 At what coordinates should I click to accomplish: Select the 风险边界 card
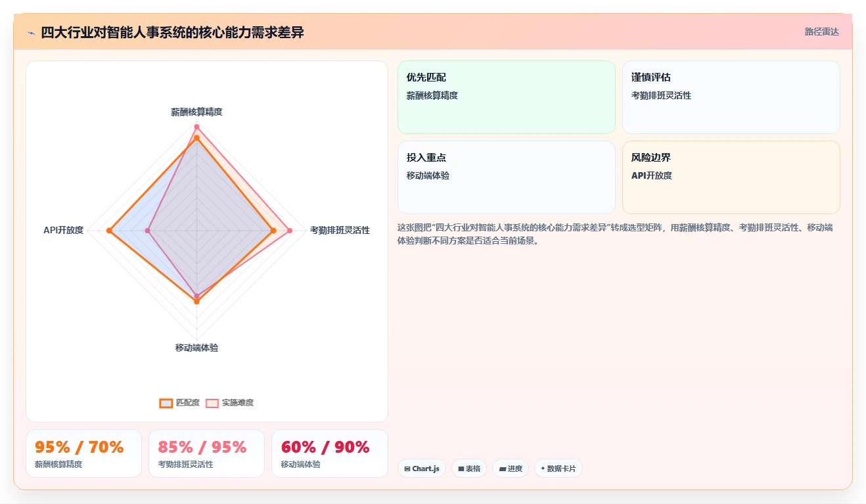[731, 177]
